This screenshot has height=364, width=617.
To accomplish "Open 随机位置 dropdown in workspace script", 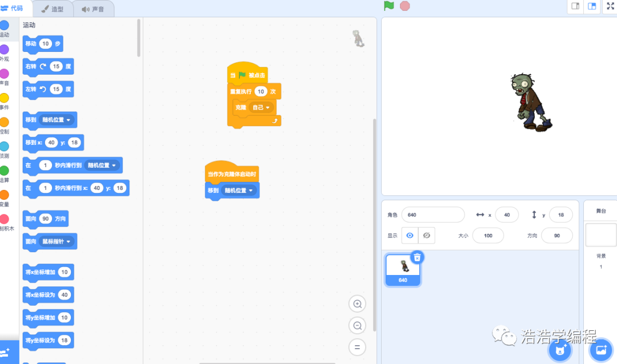I will tap(238, 190).
